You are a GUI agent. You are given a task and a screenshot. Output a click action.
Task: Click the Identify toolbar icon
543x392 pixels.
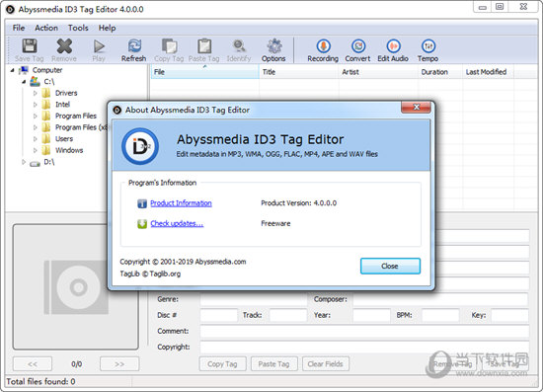point(239,46)
